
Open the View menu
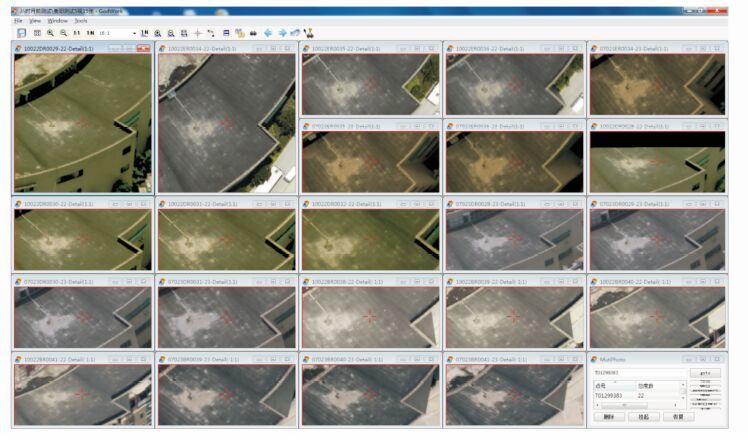pyautogui.click(x=35, y=20)
